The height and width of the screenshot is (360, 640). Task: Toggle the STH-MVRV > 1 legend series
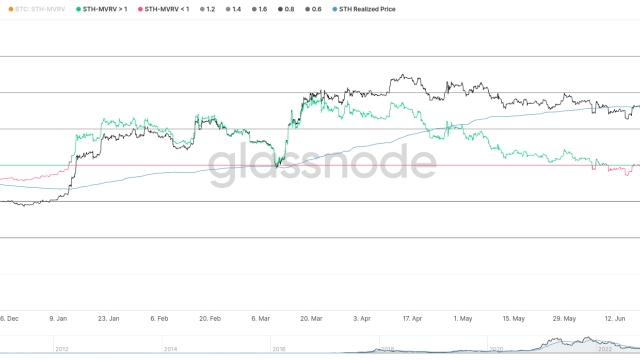pyautogui.click(x=102, y=9)
